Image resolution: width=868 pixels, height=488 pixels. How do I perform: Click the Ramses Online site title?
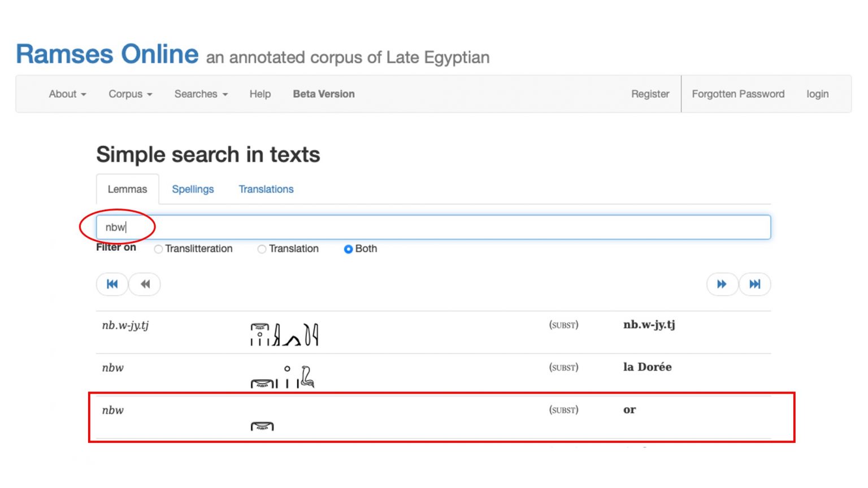pos(107,55)
